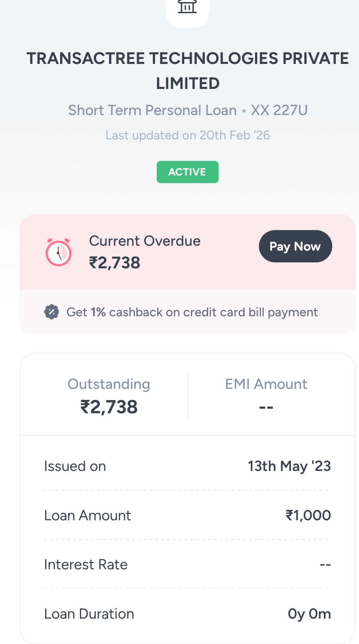The height and width of the screenshot is (644, 359).
Task: Select the Transactree Technologies lender title
Action: click(x=187, y=71)
